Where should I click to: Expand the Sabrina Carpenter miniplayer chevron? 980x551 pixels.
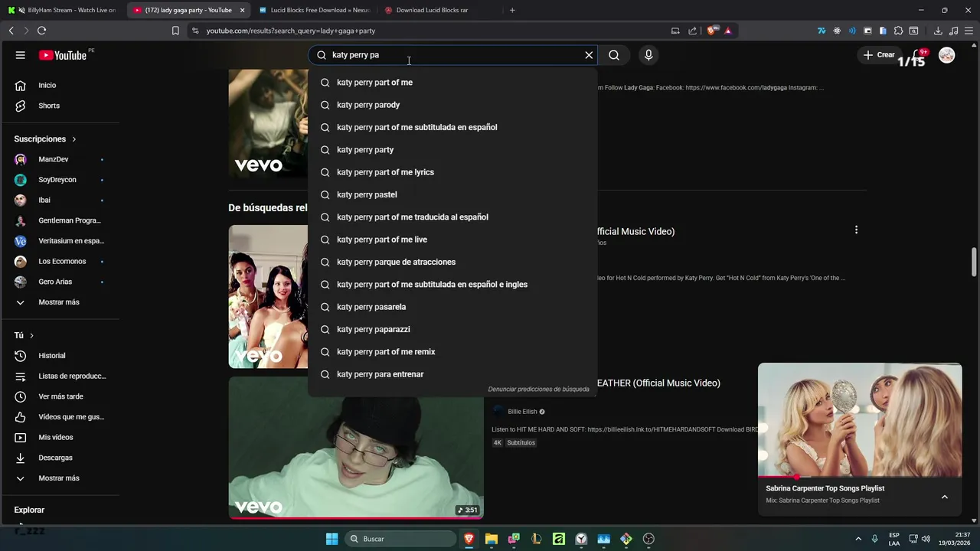[945, 497]
